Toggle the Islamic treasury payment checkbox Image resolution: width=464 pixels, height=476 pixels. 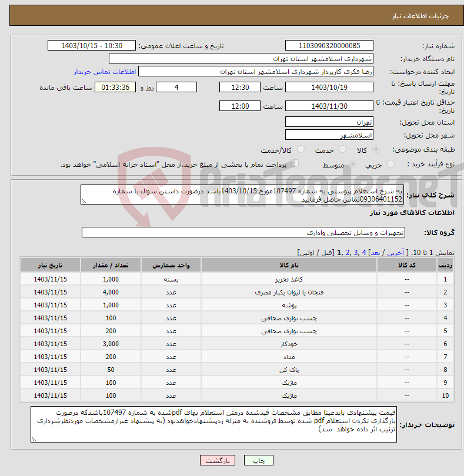295,163
